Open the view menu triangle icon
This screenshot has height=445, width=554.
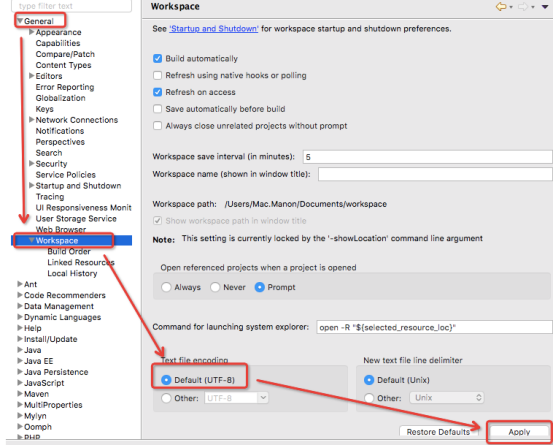pos(545,7)
